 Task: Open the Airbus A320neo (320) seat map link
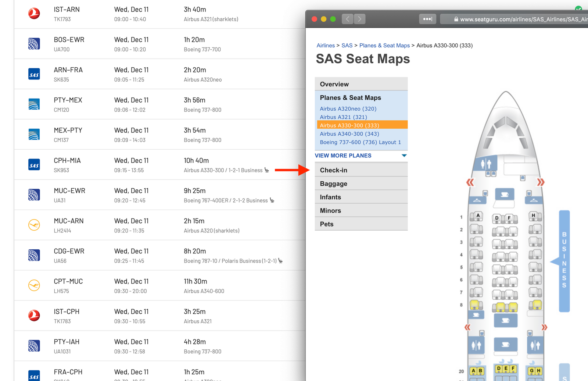tap(348, 109)
